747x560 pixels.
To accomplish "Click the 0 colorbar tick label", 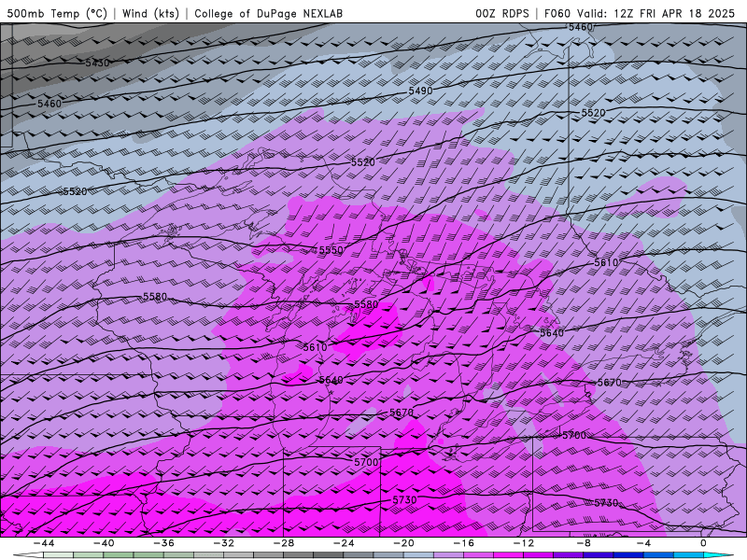I will pos(704,543).
